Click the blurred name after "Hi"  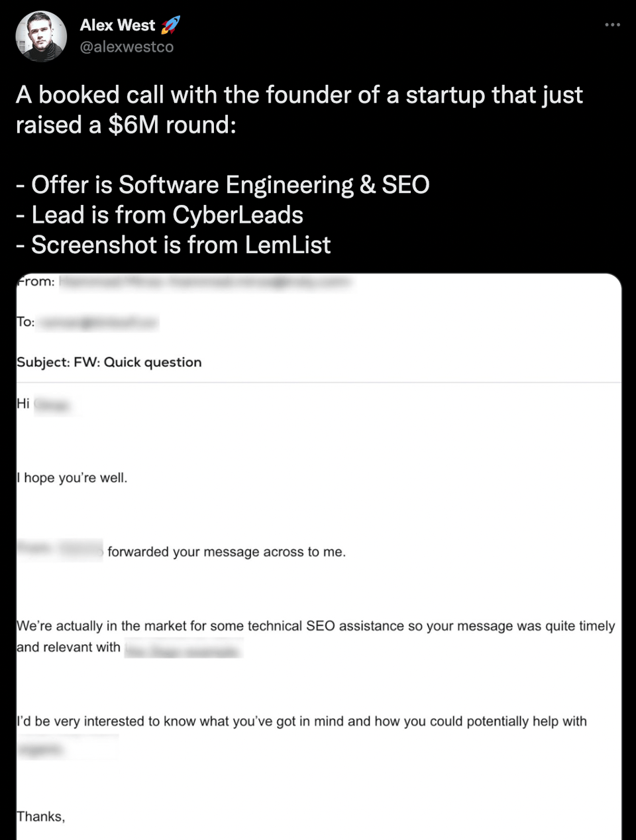coord(52,404)
